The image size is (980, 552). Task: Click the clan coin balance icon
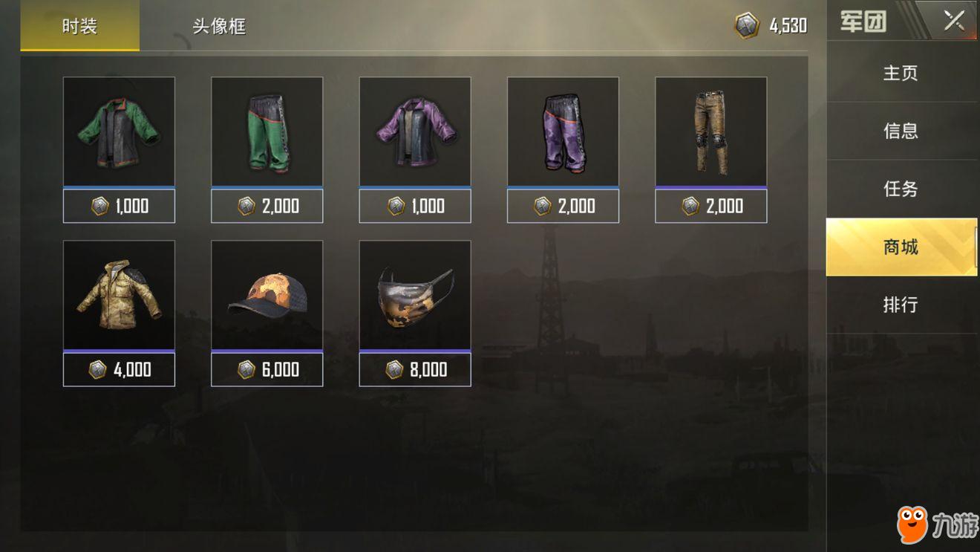tap(747, 25)
